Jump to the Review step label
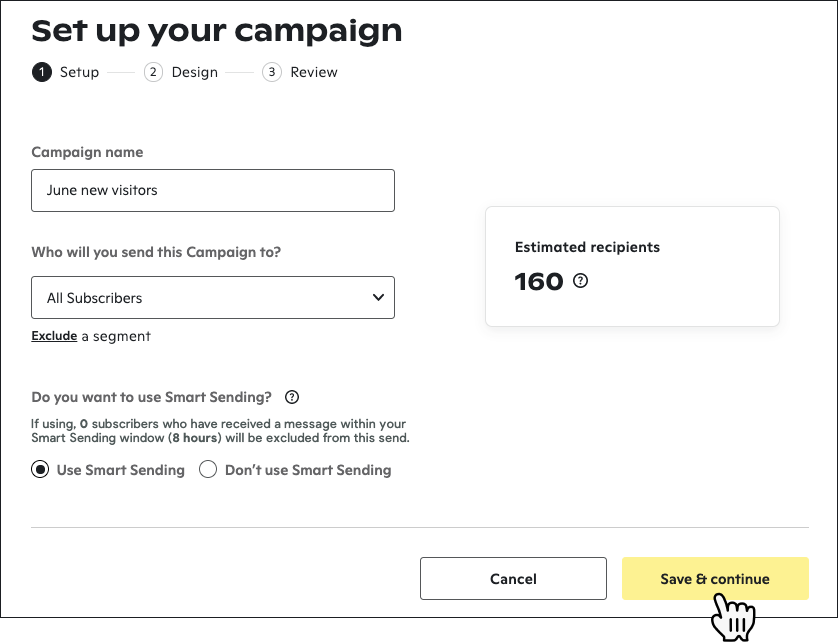838x644 pixels. (x=314, y=72)
